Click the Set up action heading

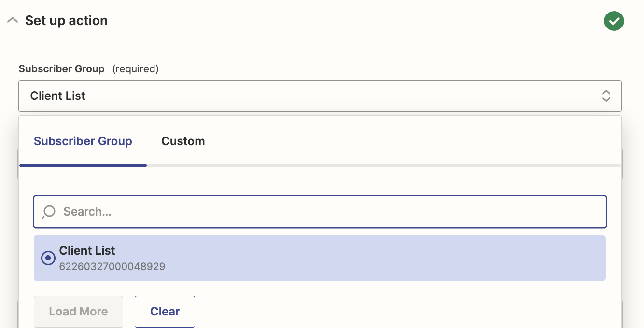66,21
